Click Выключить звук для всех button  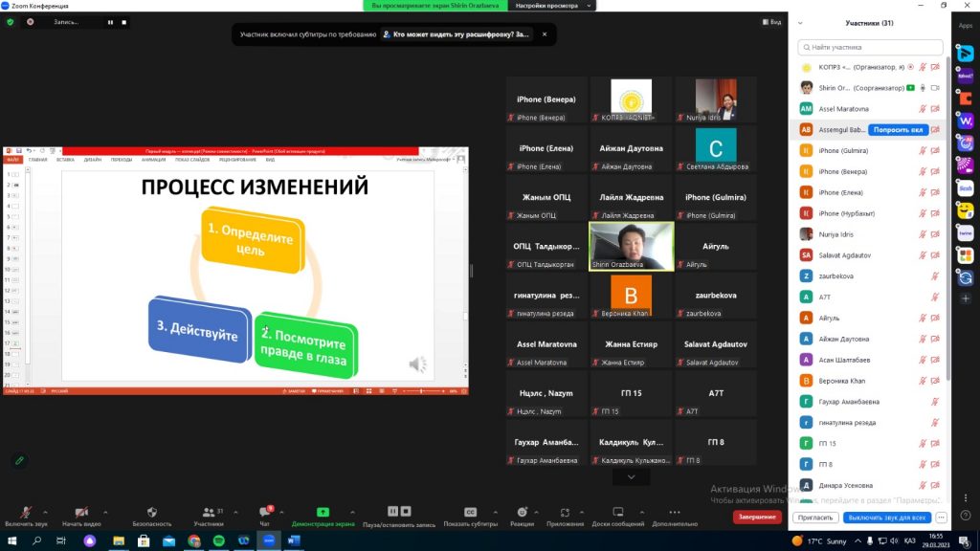[887, 518]
